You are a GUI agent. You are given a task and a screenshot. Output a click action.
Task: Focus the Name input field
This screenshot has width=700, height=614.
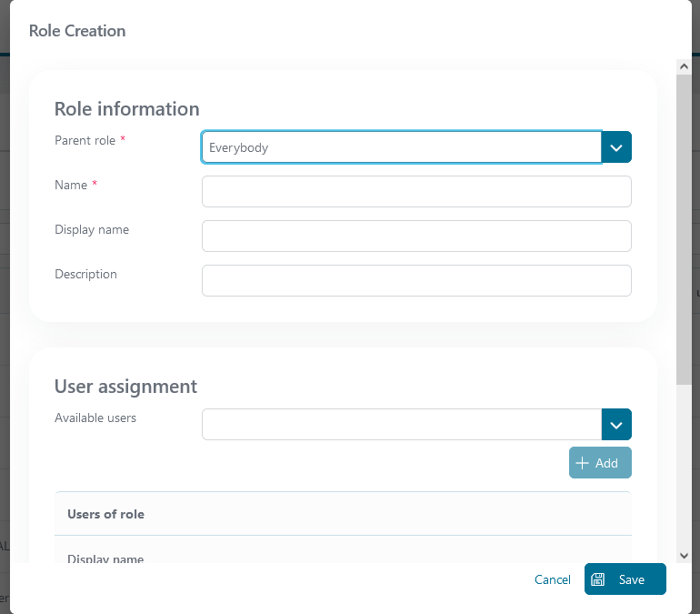tap(416, 192)
